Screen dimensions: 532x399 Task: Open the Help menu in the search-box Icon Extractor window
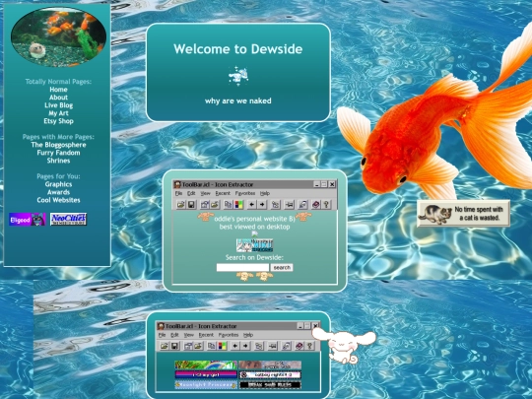(x=265, y=193)
